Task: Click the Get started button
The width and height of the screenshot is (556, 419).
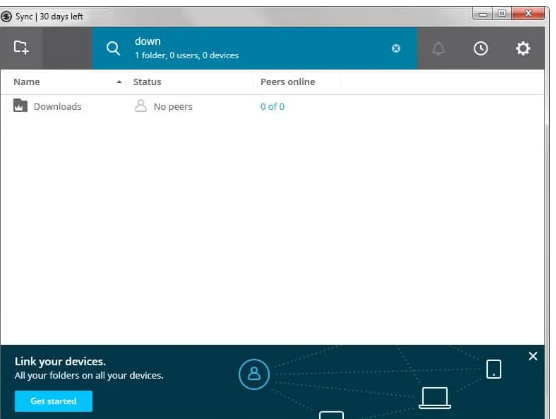Action: (54, 401)
